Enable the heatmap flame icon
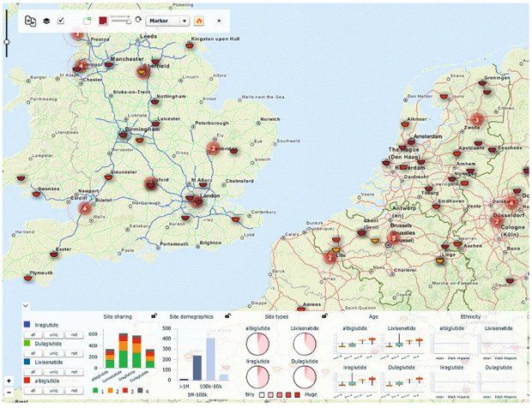The height and width of the screenshot is (408, 532). (x=199, y=20)
